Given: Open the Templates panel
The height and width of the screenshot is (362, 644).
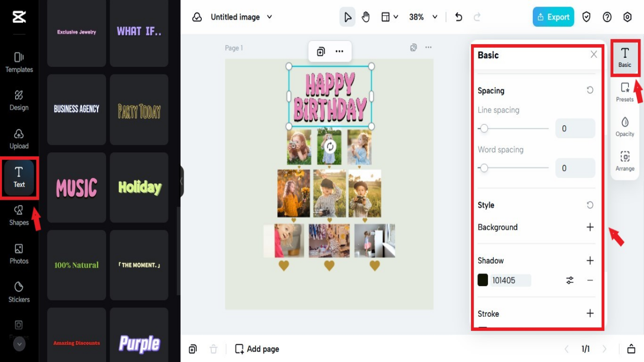Looking at the screenshot, I should point(19,63).
